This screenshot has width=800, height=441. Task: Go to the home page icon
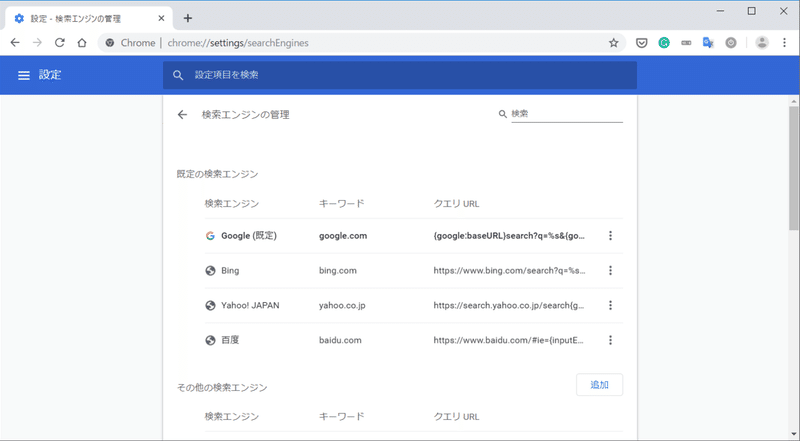tap(82, 43)
